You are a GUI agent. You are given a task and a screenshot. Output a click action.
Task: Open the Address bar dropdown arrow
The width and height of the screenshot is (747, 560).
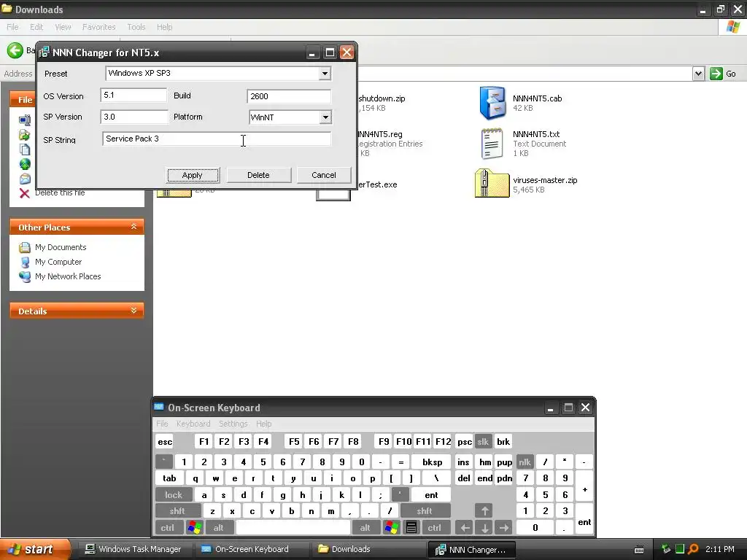click(x=698, y=74)
